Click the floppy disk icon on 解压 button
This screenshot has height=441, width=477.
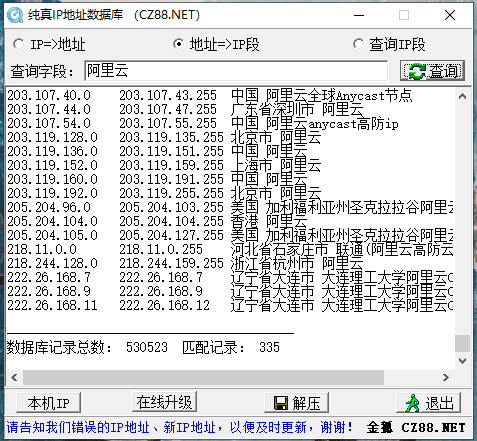[281, 403]
